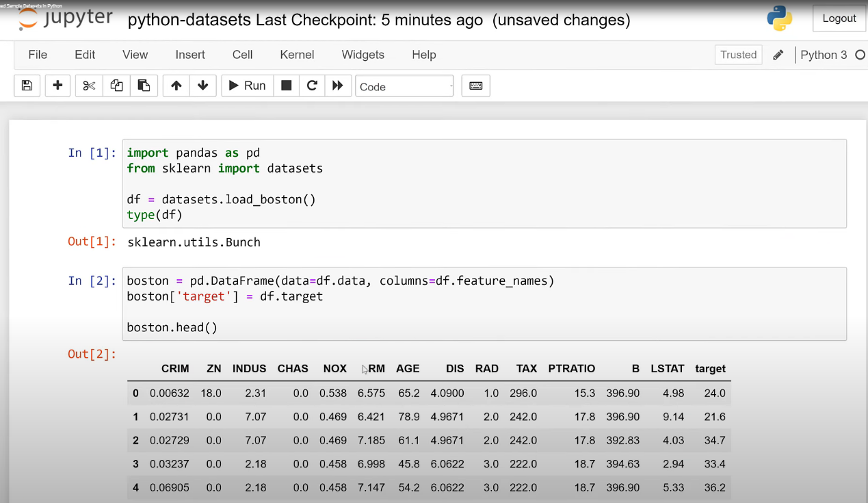This screenshot has width=868, height=503.
Task: Click the LSTAT column header
Action: [x=668, y=368]
